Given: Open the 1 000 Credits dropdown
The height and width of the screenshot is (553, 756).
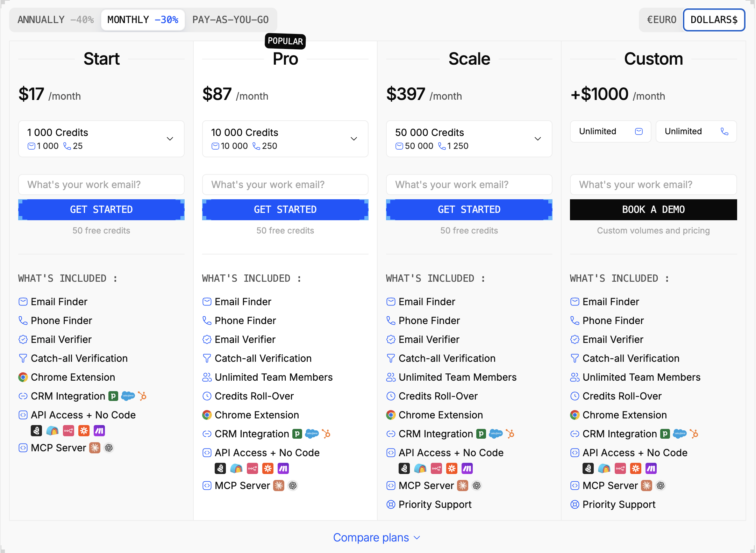Looking at the screenshot, I should click(101, 139).
